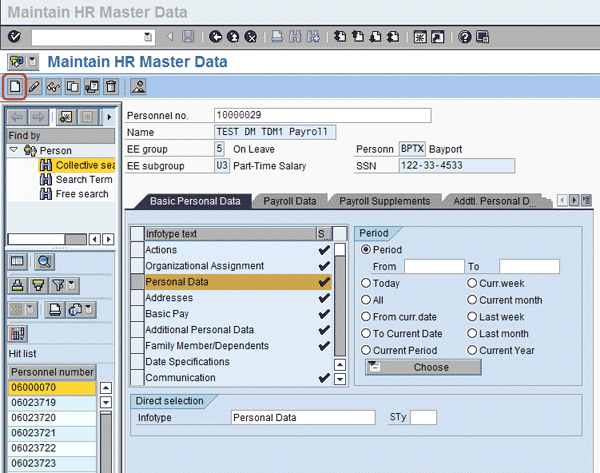Select the Today radio button
The image size is (600, 473).
pos(367,283)
